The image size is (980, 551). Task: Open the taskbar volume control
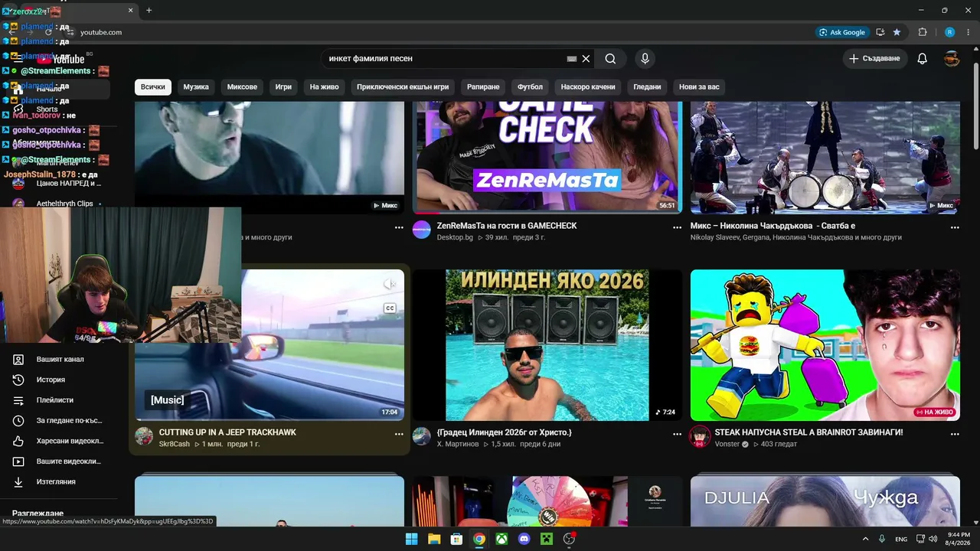933,539
